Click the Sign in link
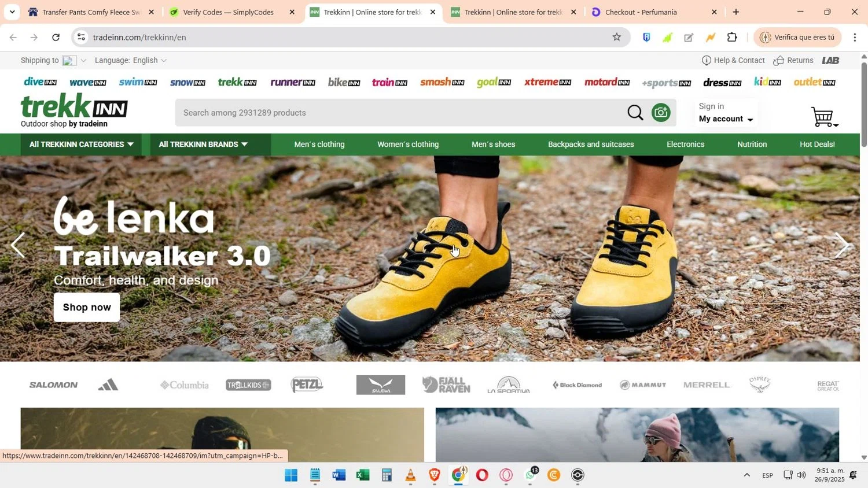This screenshot has height=488, width=868. point(711,106)
